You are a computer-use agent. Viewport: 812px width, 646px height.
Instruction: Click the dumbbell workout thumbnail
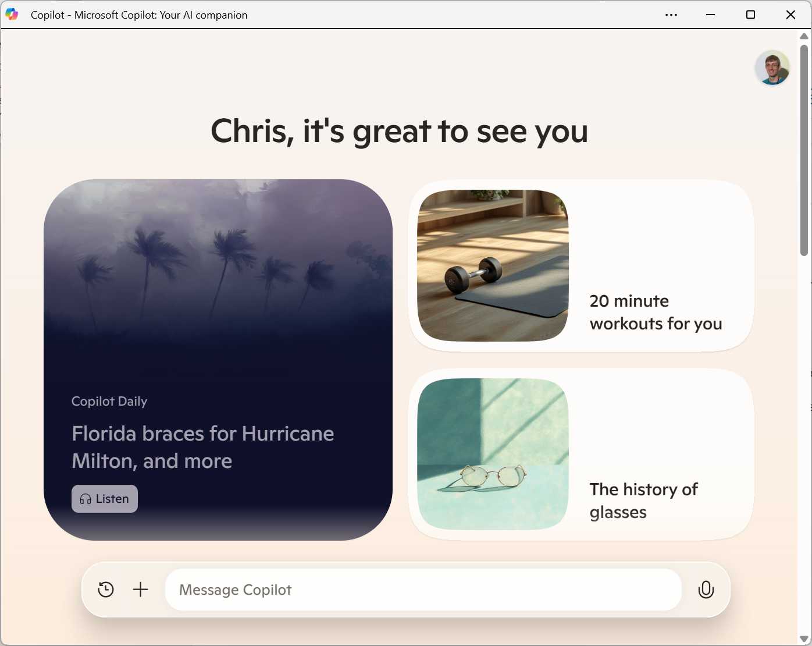point(493,265)
